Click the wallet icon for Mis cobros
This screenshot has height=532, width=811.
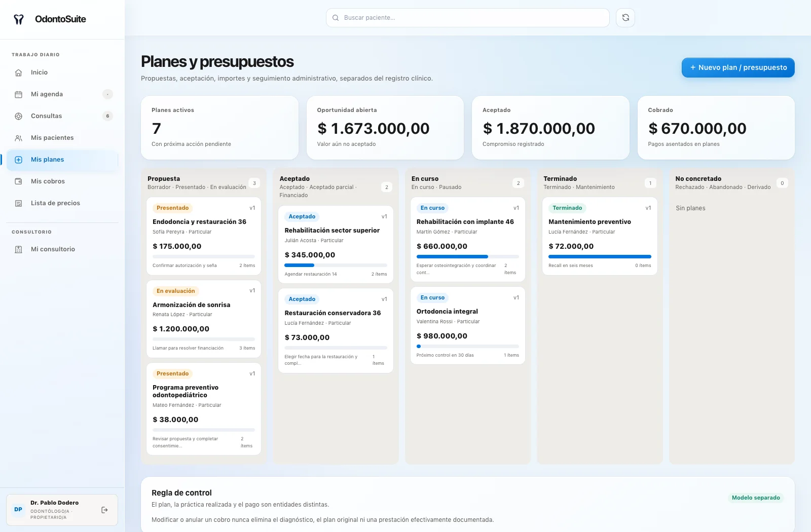pos(19,181)
